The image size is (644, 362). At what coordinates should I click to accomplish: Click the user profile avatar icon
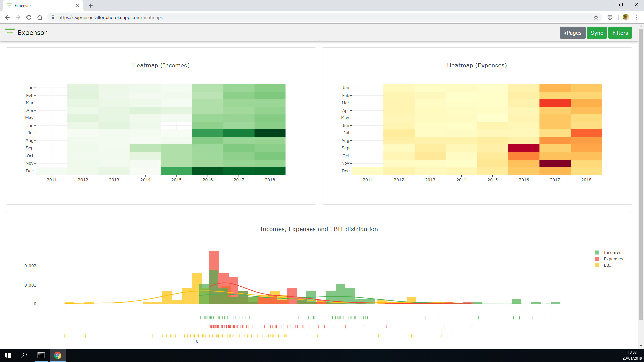click(x=626, y=17)
